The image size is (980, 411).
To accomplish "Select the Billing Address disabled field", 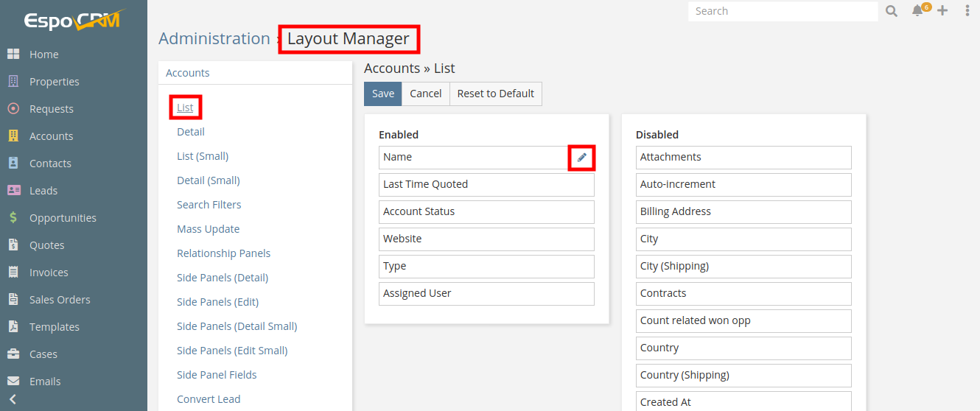I will [x=743, y=212].
